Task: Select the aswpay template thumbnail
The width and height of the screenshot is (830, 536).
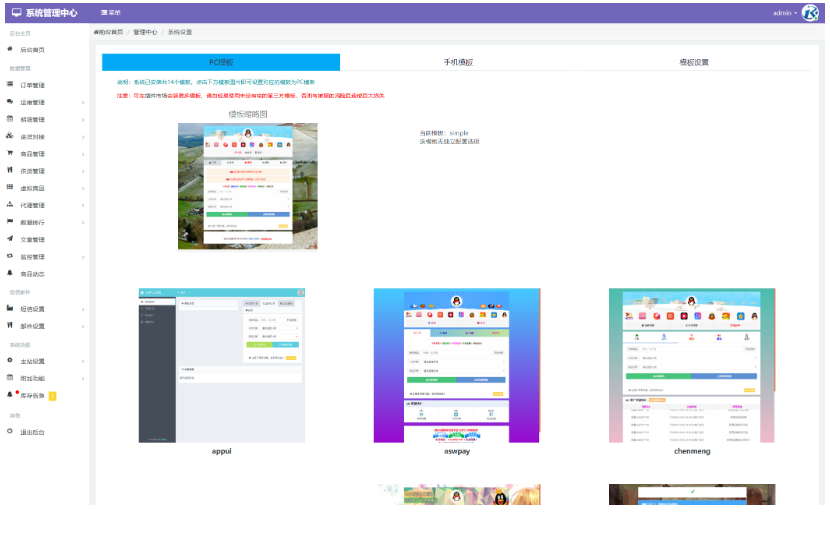Action: (456, 365)
